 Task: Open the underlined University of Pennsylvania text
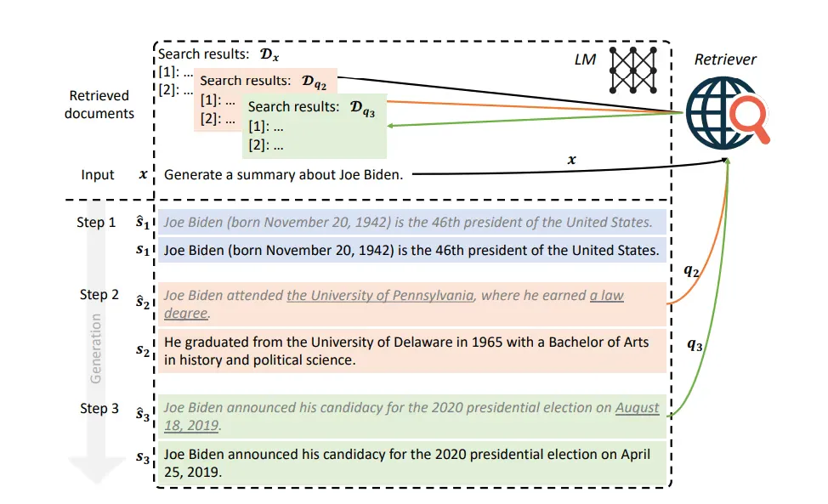pos(380,296)
